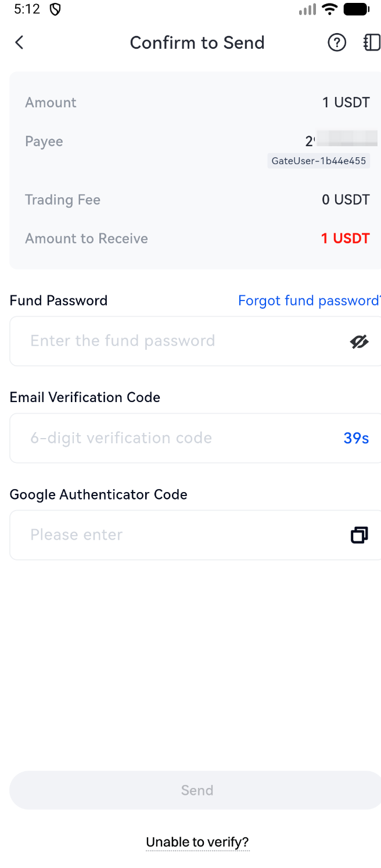Tap the Confirm to Send title
The width and height of the screenshot is (381, 868).
[x=197, y=42]
